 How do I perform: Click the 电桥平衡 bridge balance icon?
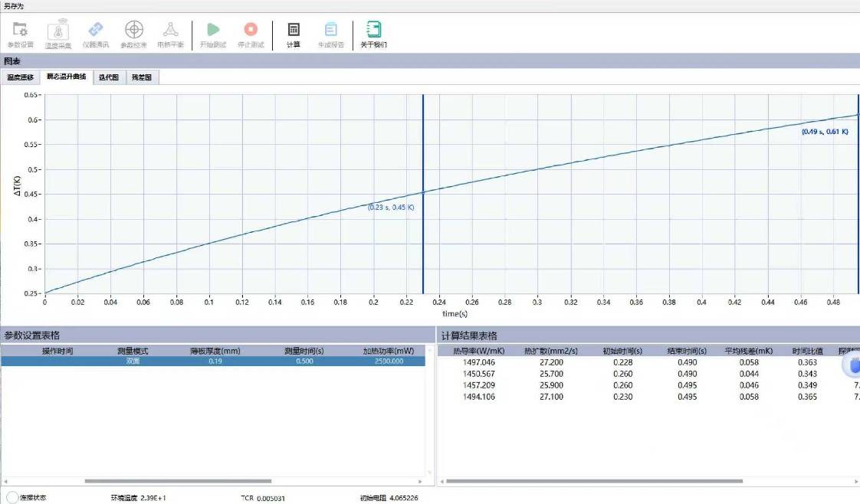coord(171,34)
